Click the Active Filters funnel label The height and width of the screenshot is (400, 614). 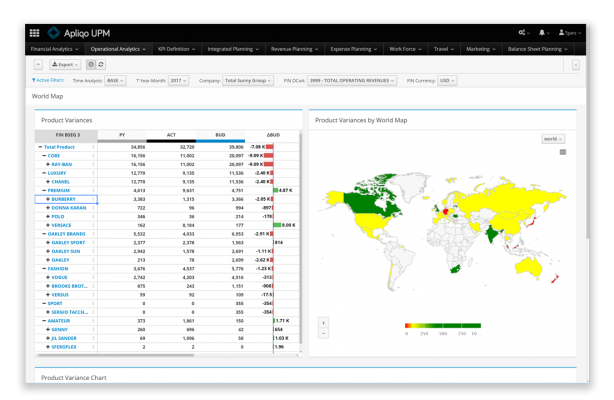point(48,80)
